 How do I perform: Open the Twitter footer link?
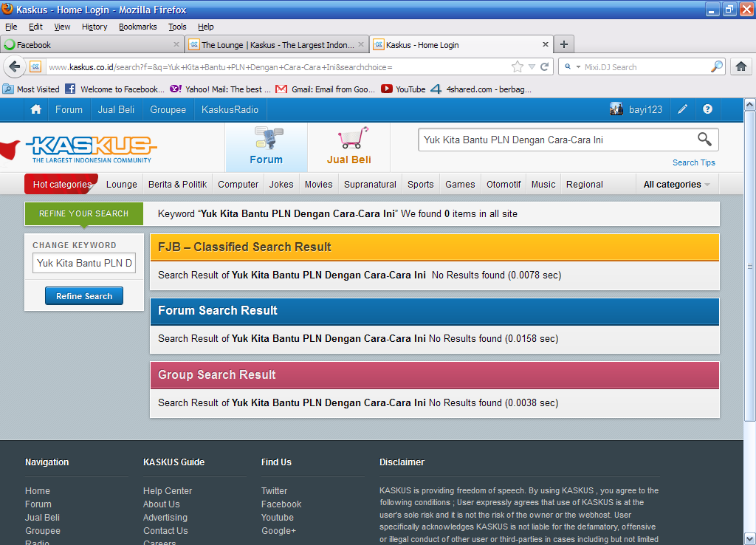(x=274, y=490)
